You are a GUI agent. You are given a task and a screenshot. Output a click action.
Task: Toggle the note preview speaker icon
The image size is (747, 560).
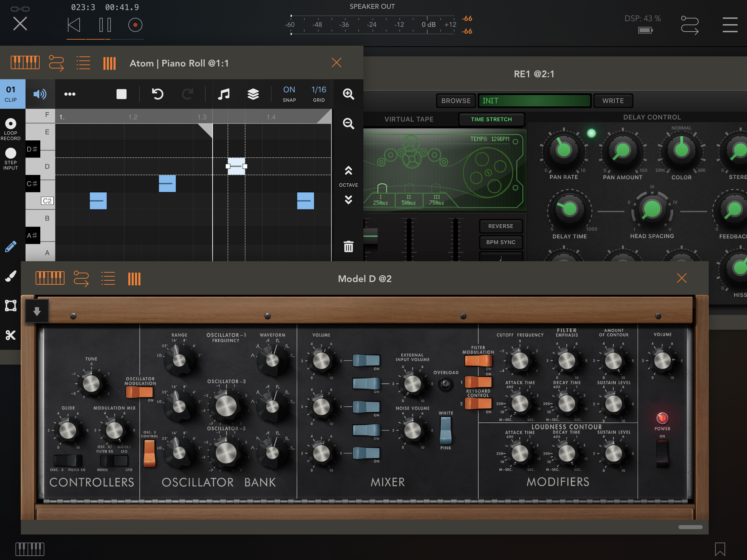click(x=40, y=94)
